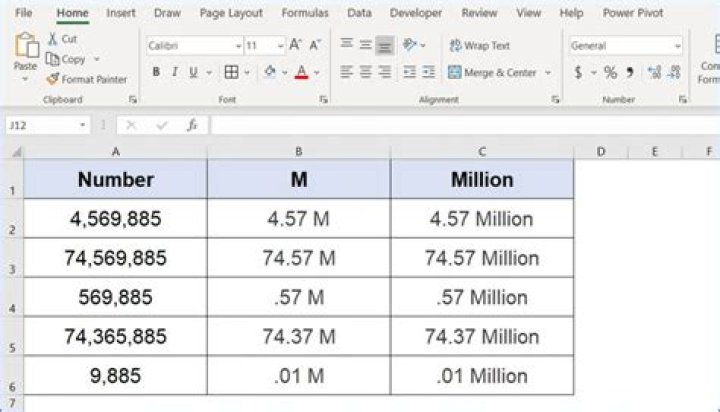Screen dimensions: 720x412
Task: Expand the Merge & Center dropdown arrow
Action: [x=548, y=73]
